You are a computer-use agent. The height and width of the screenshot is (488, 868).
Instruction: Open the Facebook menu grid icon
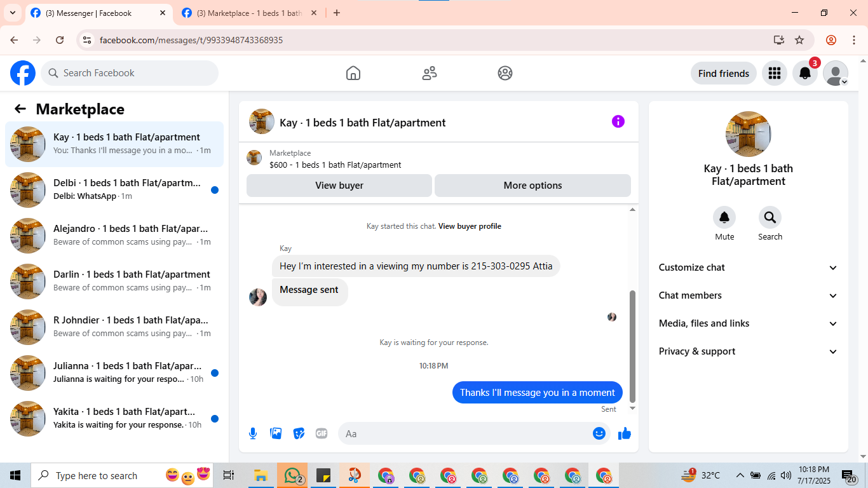tap(774, 73)
